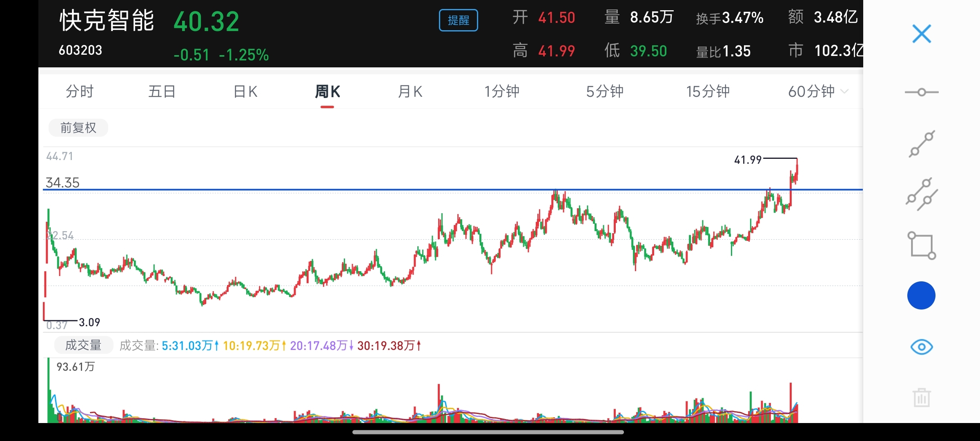Screen dimensions: 980x441
Task: Open the 成交量 indicator selector
Action: click(x=83, y=345)
